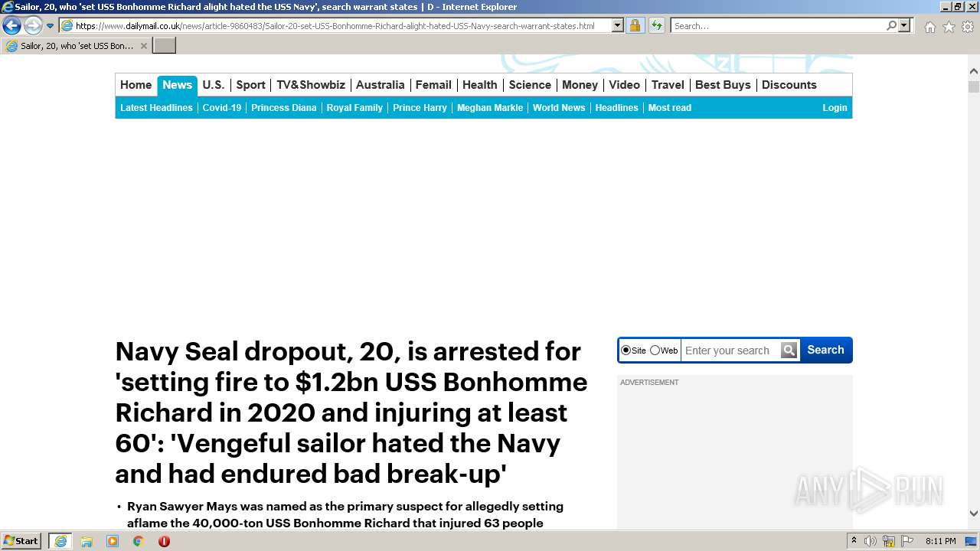
Task: Launch Chrome from the taskbar
Action: (138, 541)
